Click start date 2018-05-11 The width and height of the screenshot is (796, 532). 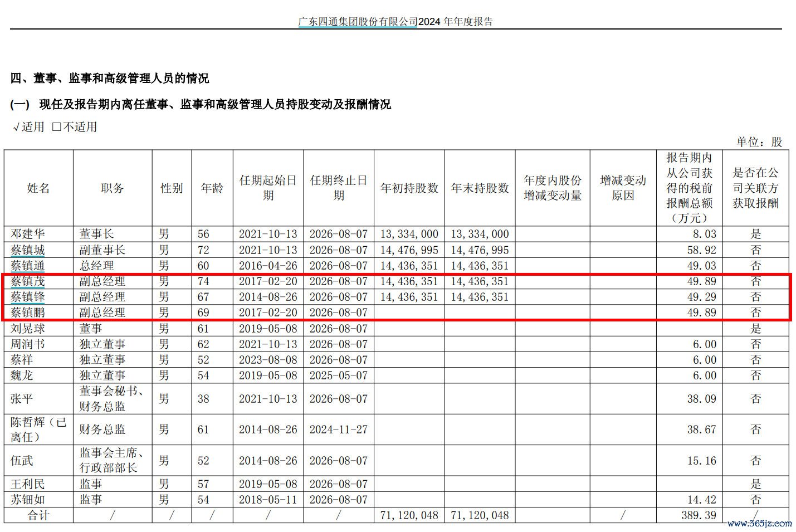[x=268, y=500]
